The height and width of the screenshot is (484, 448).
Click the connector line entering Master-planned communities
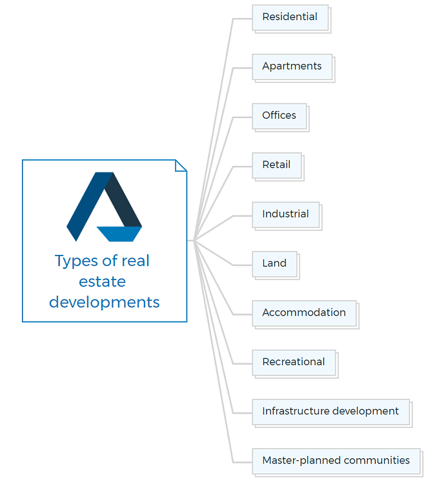coord(242,461)
